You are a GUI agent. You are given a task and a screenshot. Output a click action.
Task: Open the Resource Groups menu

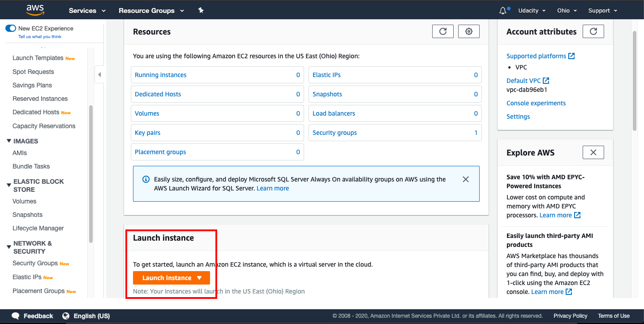point(151,11)
